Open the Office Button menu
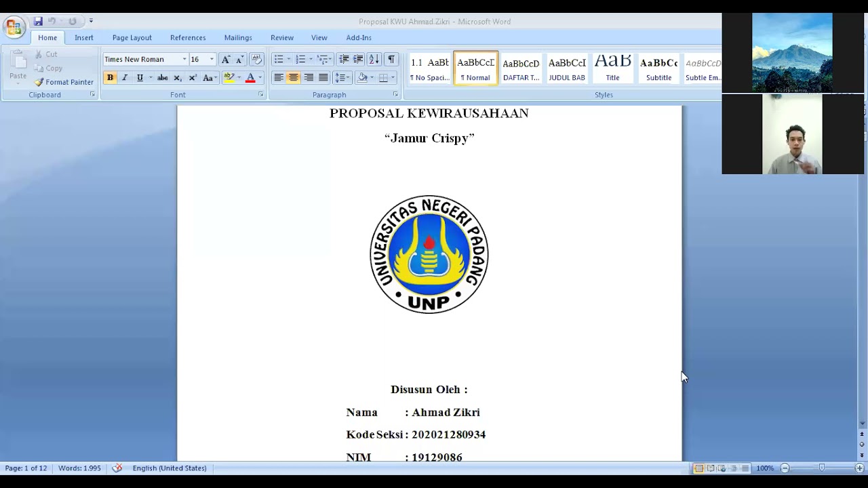The image size is (868, 488). tap(14, 27)
